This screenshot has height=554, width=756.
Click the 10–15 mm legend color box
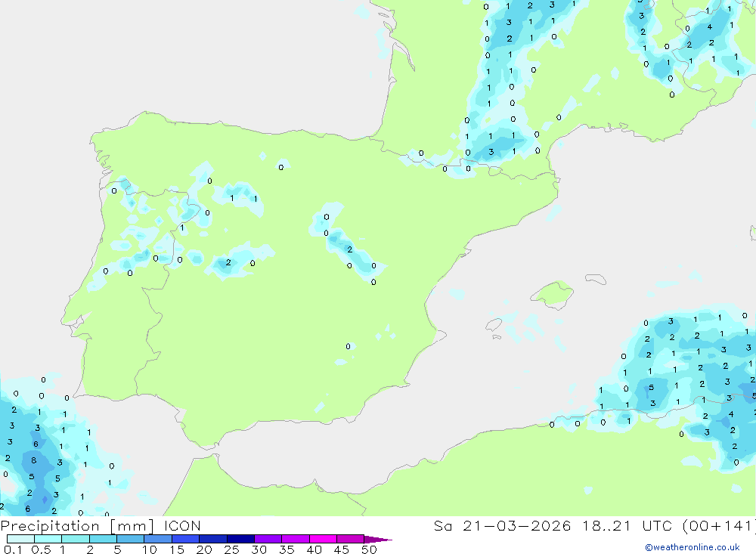coord(158,539)
